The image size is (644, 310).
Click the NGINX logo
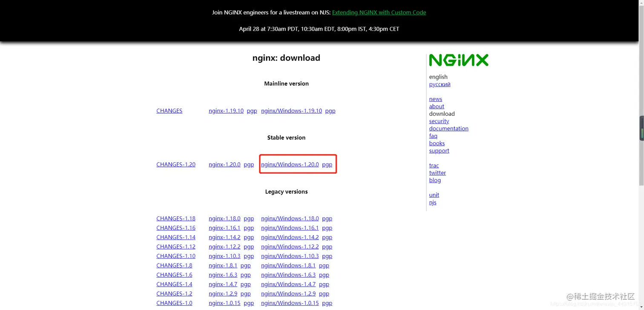[459, 60]
